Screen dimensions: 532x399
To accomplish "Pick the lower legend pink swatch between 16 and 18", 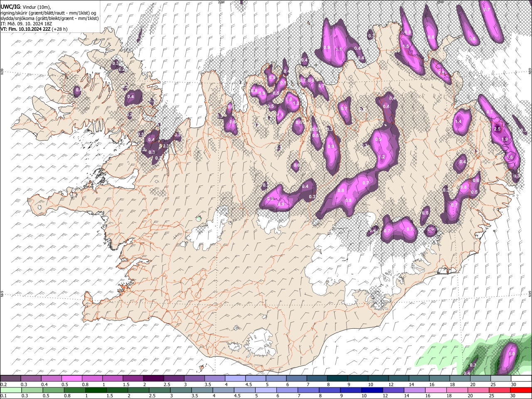I will point(436,390).
